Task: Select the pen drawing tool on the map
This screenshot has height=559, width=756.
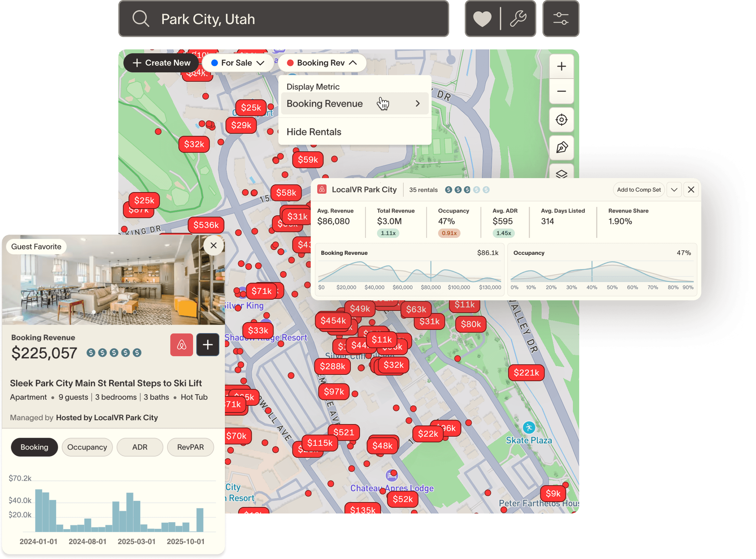Action: pyautogui.click(x=561, y=148)
